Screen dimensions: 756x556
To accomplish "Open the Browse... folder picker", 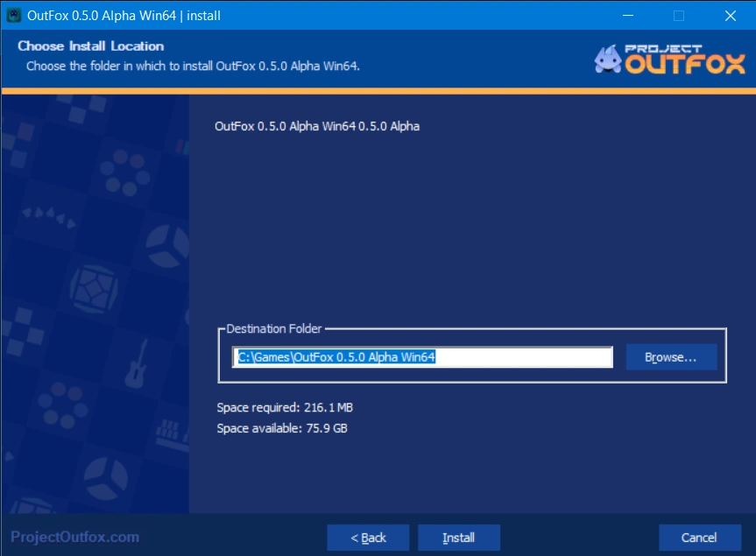I will 671,357.
